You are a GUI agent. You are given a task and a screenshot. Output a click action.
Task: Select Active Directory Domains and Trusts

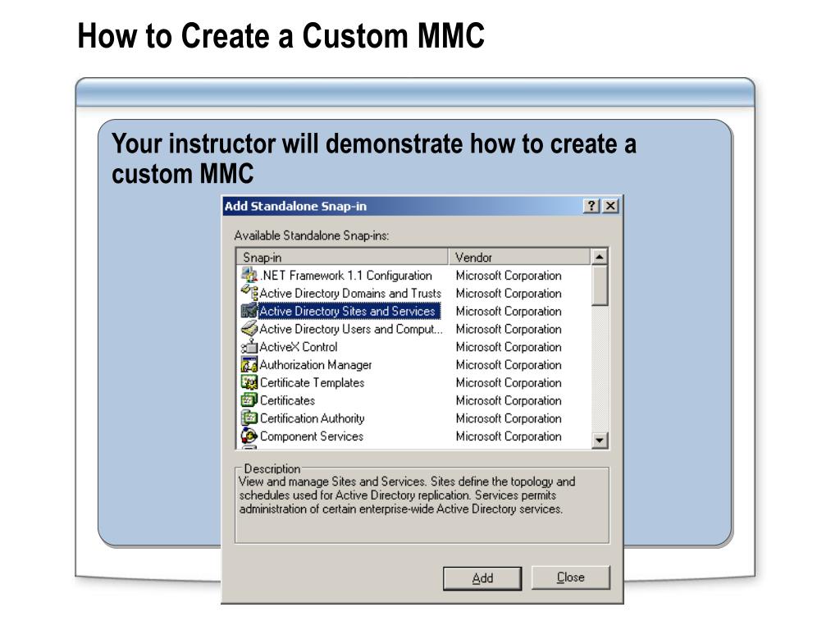[x=350, y=293]
